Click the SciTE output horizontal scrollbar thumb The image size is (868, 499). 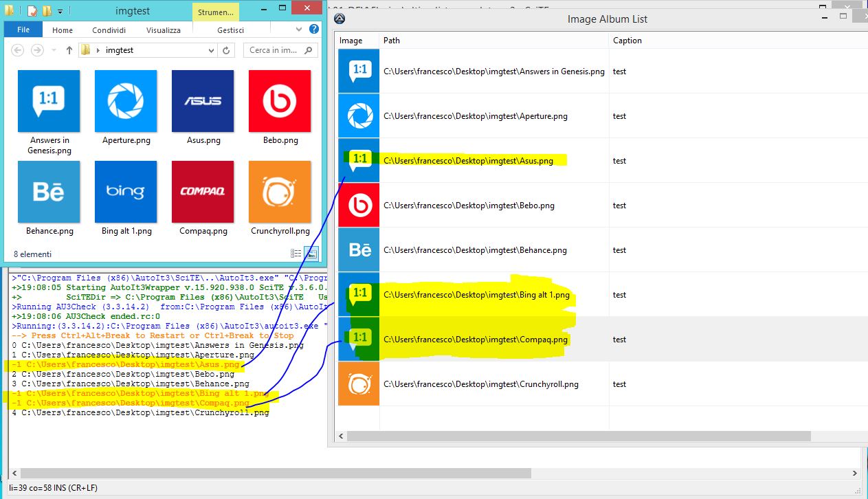[276, 474]
